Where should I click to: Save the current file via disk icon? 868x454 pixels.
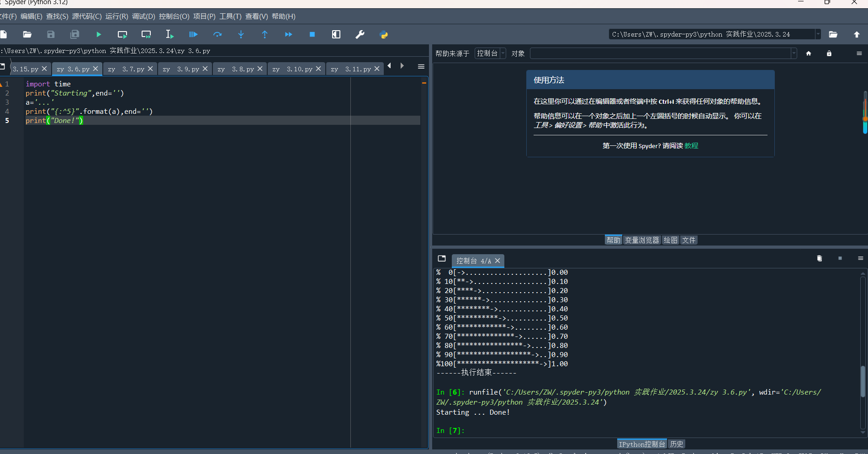51,34
